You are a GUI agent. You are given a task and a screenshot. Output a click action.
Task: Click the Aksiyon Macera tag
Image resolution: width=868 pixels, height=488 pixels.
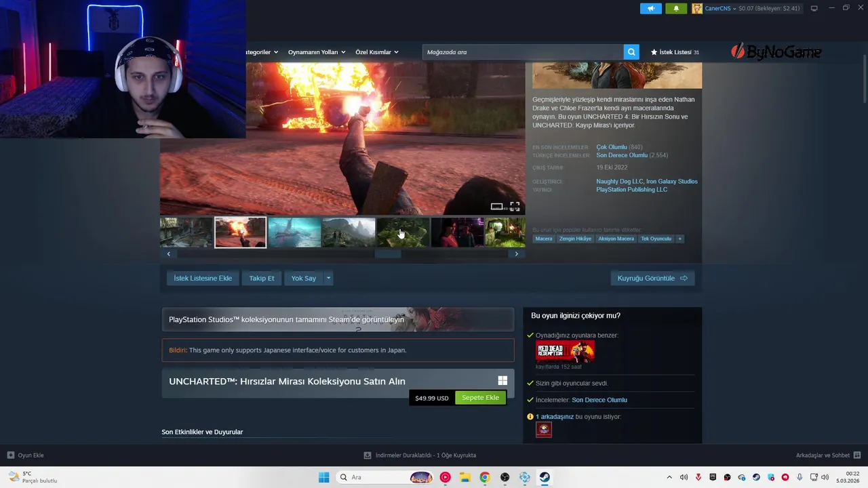616,239
